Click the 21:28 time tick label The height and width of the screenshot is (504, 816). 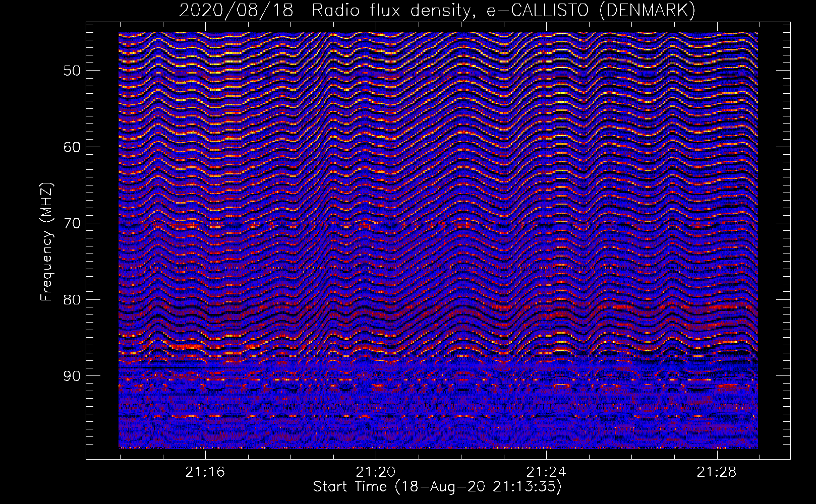click(717, 472)
